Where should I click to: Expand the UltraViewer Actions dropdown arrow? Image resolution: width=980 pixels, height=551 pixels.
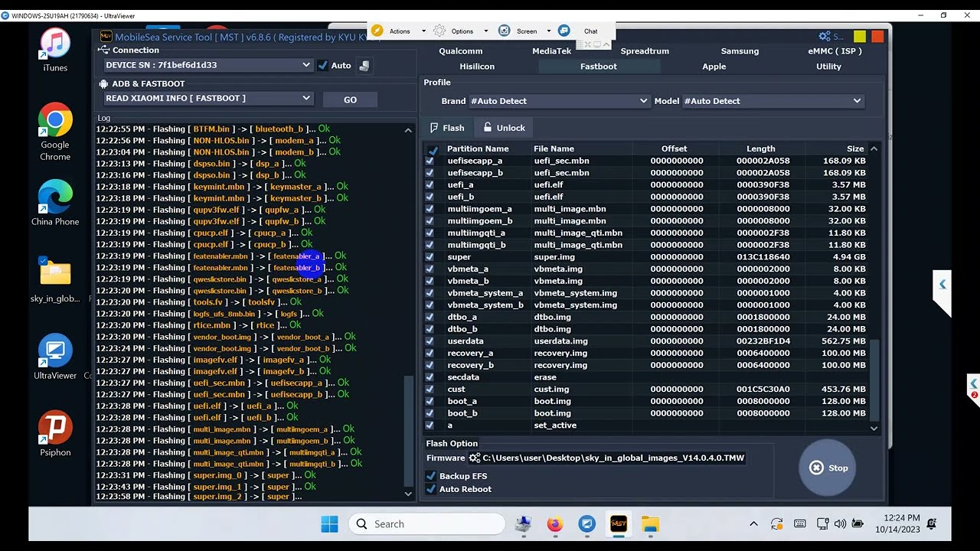423,31
